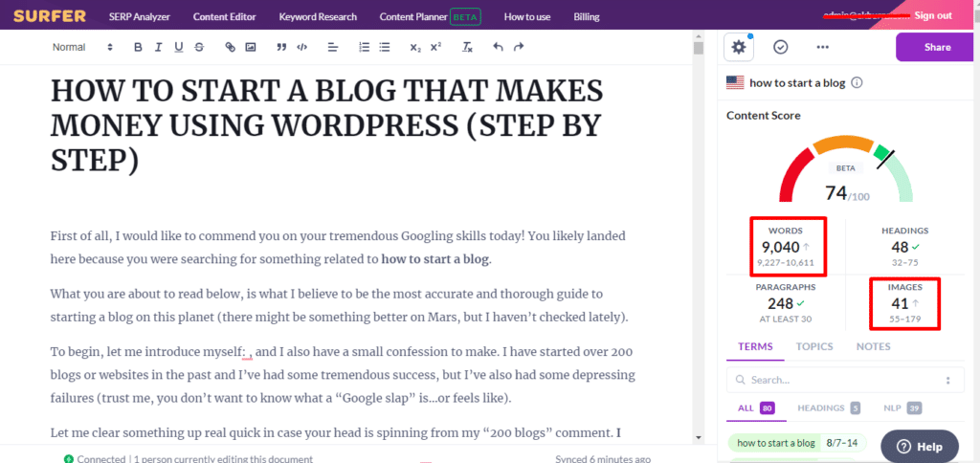Viewport: 980px width, 463px height.
Task: Click the document title heading
Action: click(327, 127)
